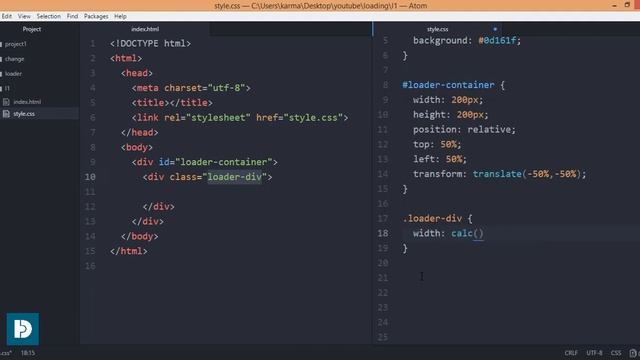Select the Project panel header
640x360 pixels.
point(32,29)
